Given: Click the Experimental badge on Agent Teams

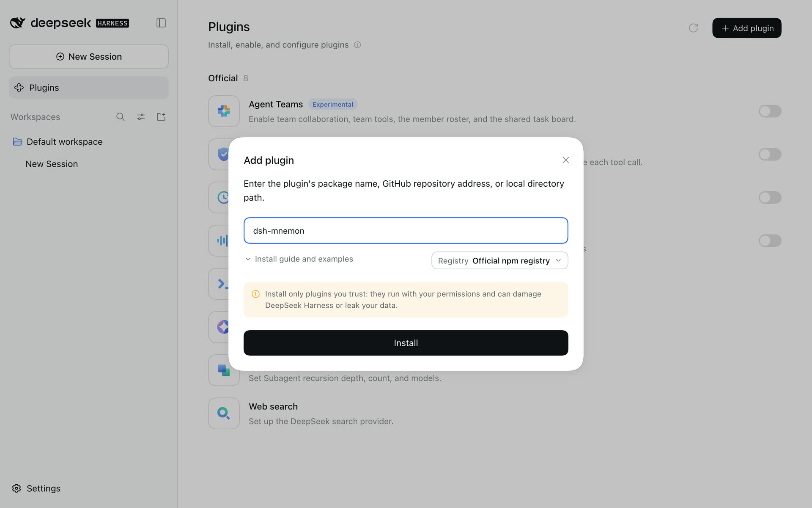Looking at the screenshot, I should pos(332,105).
